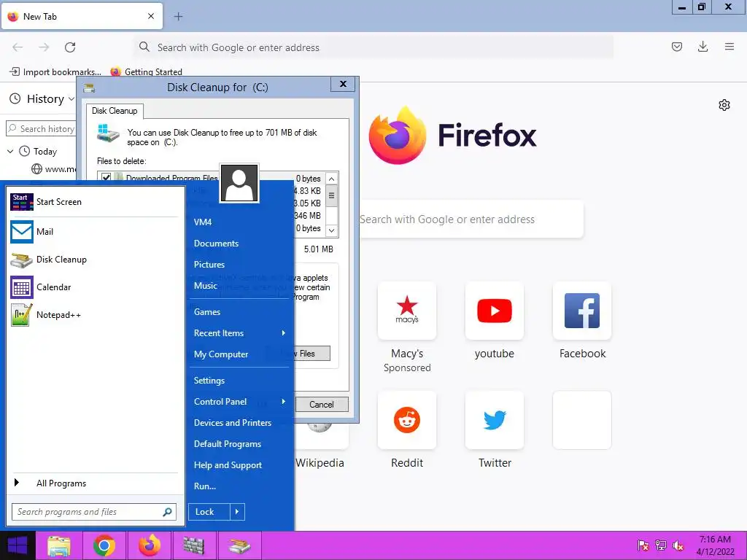Open Firefox application hamburger menu
Viewport: 747px width, 560px height.
point(729,47)
